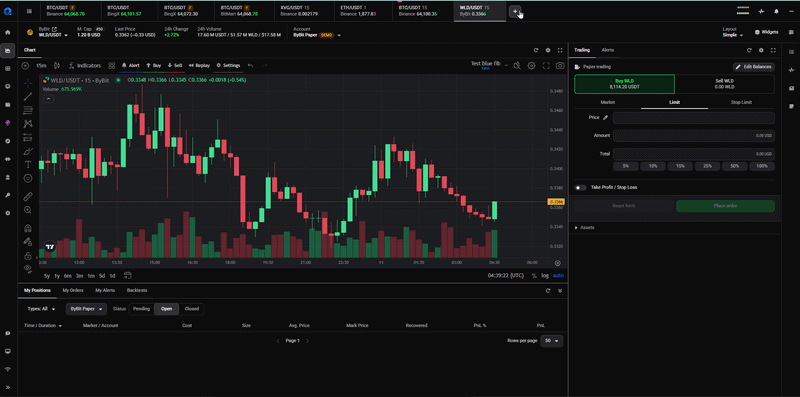
Task: Select Sell WLD side
Action: (x=724, y=84)
